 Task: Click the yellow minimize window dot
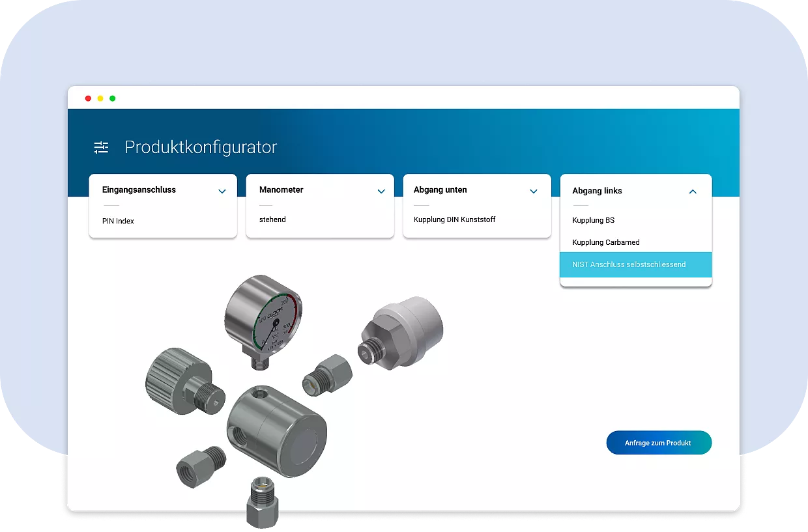tap(100, 98)
